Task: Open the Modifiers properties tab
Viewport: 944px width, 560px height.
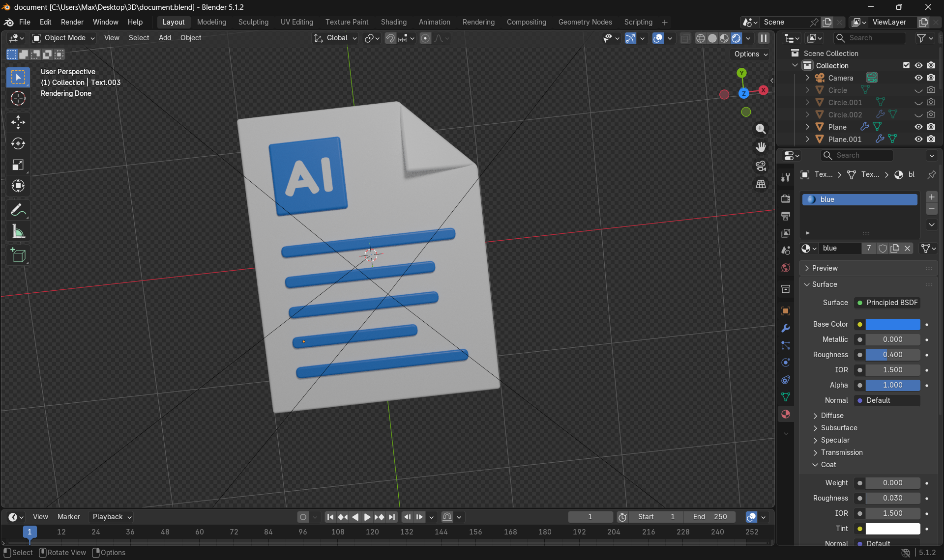Action: (x=786, y=328)
